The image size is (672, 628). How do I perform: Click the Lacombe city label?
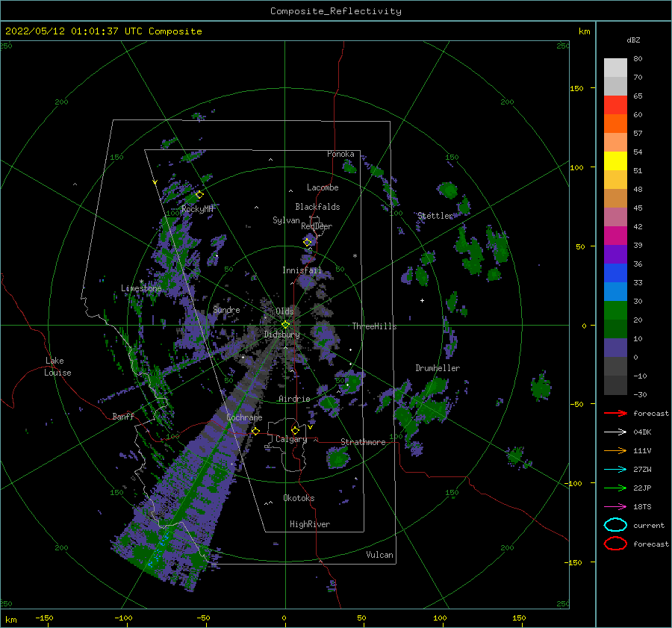click(x=323, y=187)
